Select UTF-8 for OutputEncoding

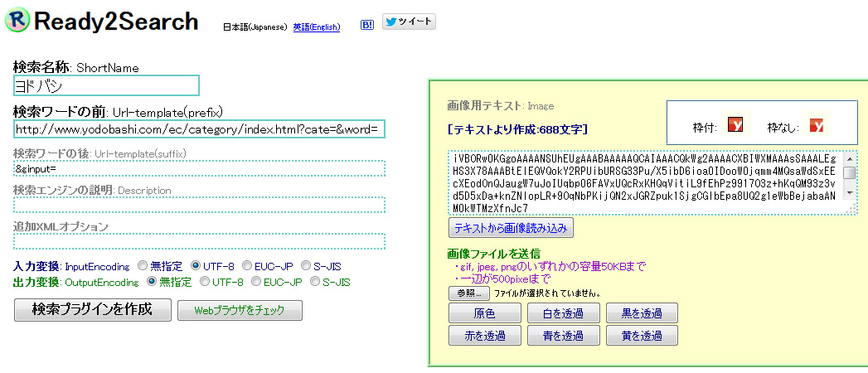[x=205, y=282]
